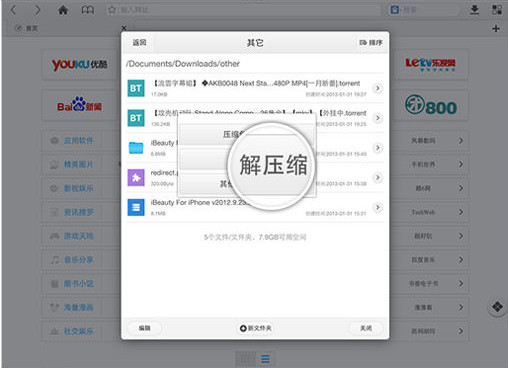The image size is (508, 368).
Task: Click the iBeauty For iPhone v2012.9.23 file name
Action: 200,203
